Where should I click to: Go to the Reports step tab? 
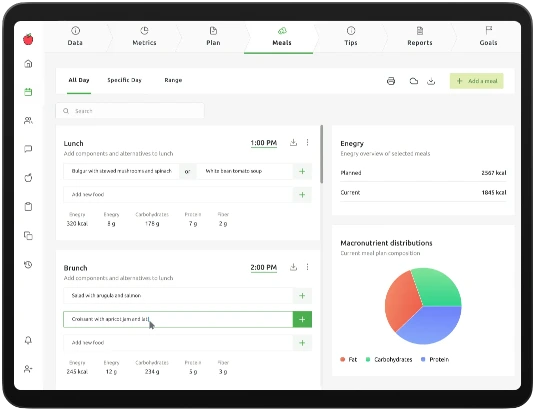pos(420,36)
